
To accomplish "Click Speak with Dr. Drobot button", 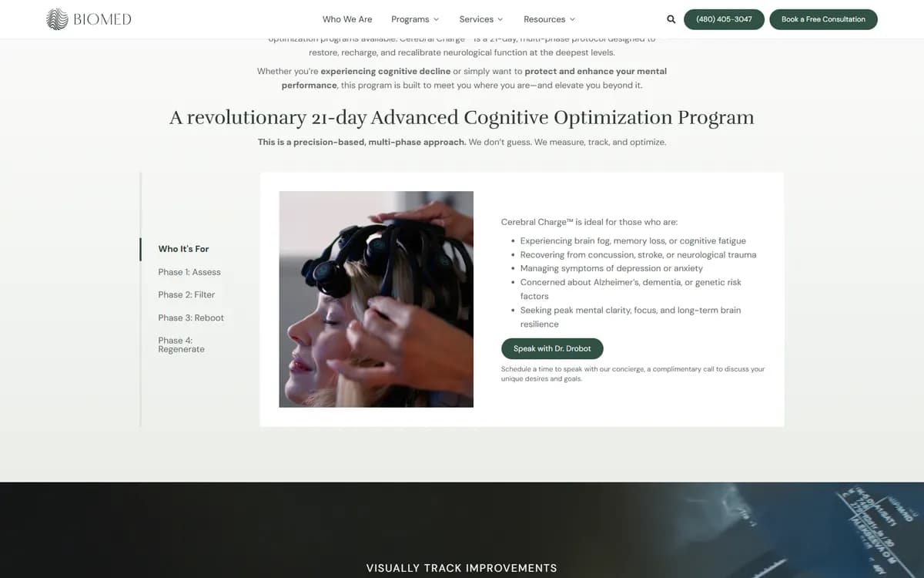I will coord(552,348).
